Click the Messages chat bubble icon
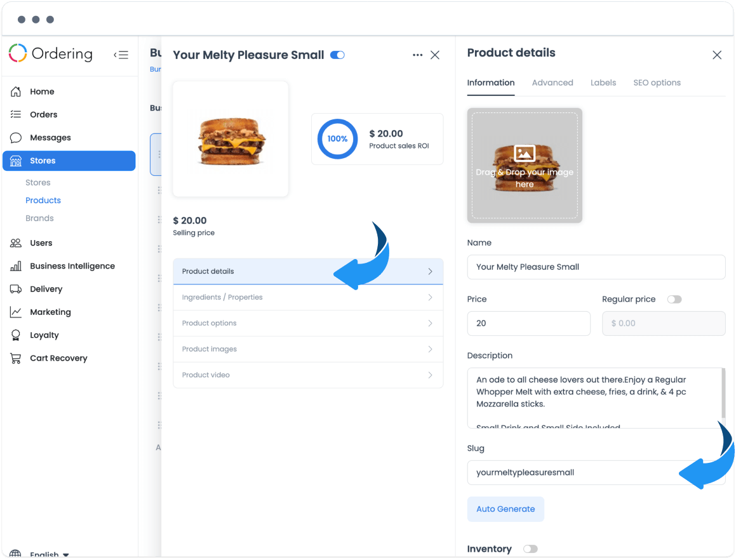Screen dimensions: 736x560 point(16,138)
